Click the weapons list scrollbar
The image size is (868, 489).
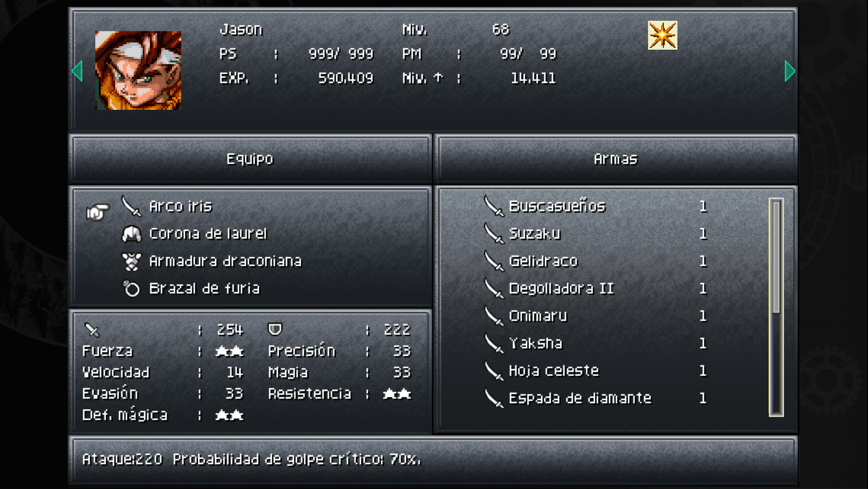click(776, 307)
